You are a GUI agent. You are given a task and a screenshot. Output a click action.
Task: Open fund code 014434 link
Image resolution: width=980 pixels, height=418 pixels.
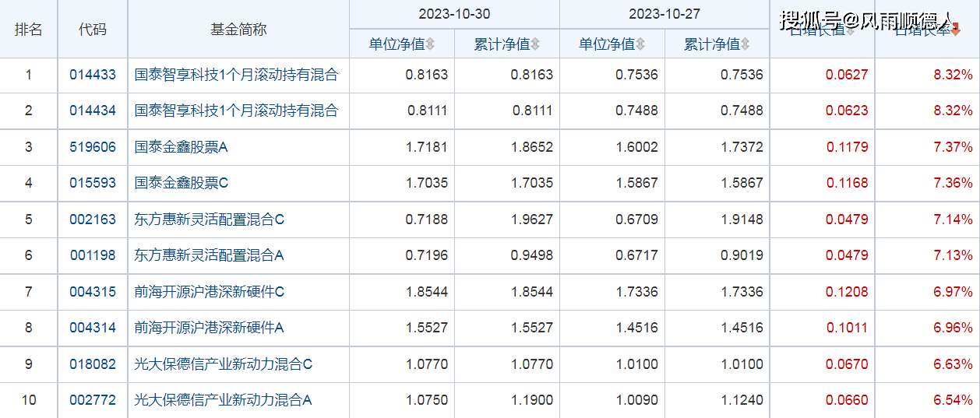click(93, 111)
